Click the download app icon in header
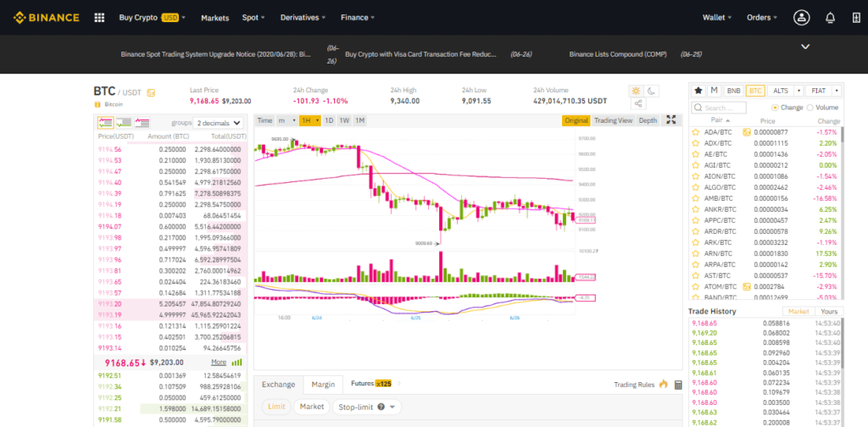Screen dimensions: 868x427 coord(856,18)
